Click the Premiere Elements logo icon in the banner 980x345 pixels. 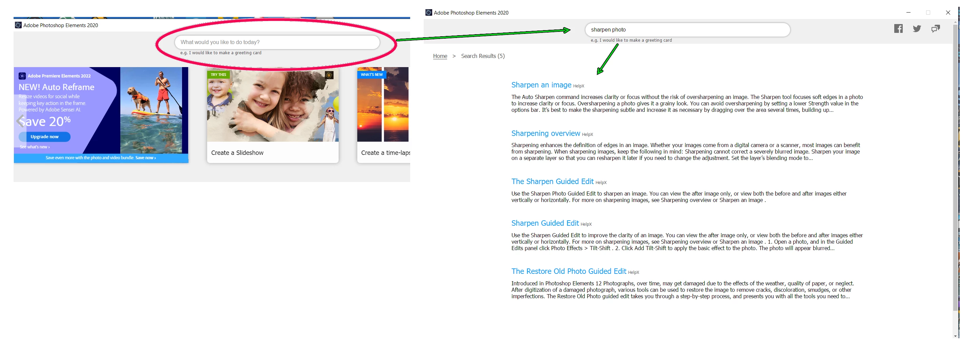point(22,76)
